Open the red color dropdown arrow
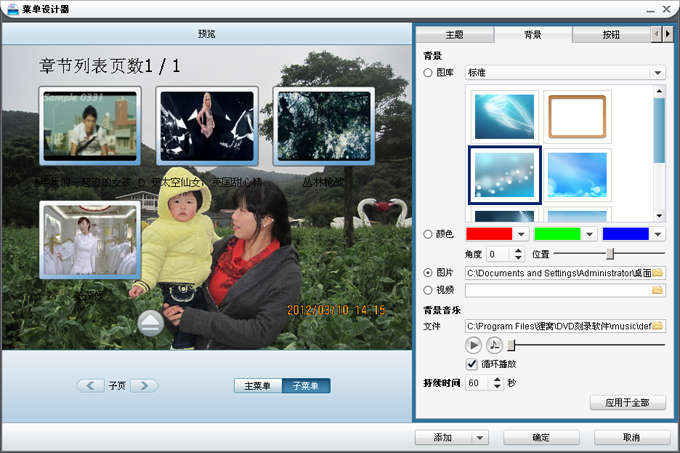Image resolution: width=680 pixels, height=453 pixels. 521,234
